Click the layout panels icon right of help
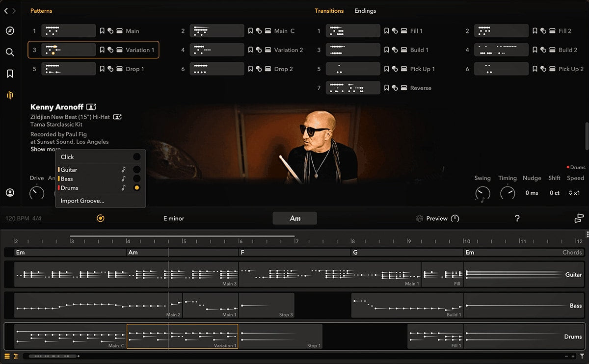 click(x=579, y=218)
